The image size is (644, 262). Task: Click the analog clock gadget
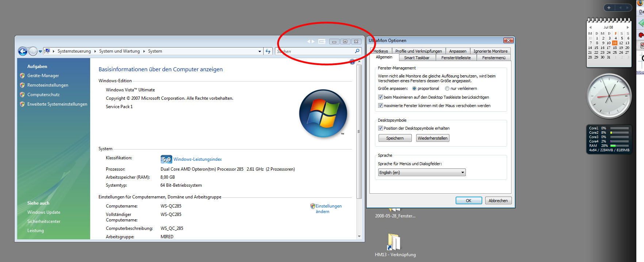pyautogui.click(x=609, y=96)
